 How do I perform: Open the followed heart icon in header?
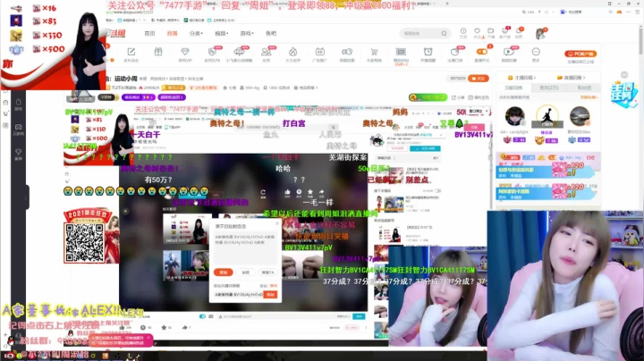tap(477, 31)
